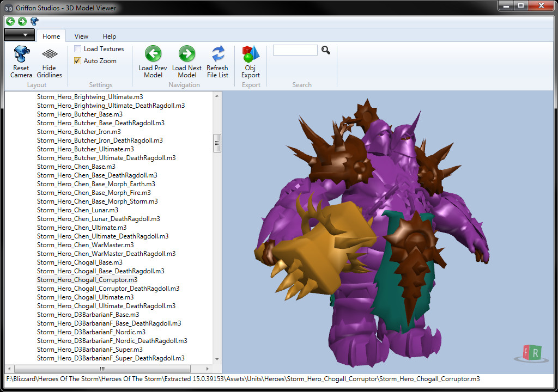Click the magnifying glass search icon
The height and width of the screenshot is (392, 558).
coord(326,50)
